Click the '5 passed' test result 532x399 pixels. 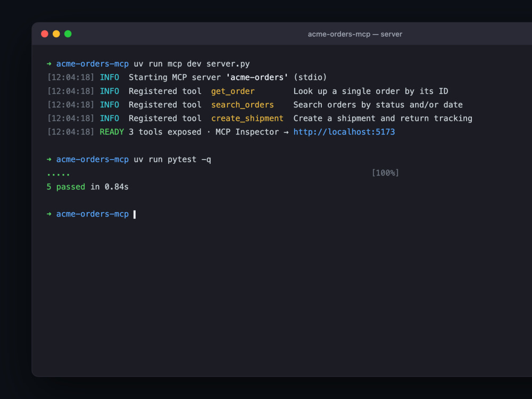coord(66,187)
